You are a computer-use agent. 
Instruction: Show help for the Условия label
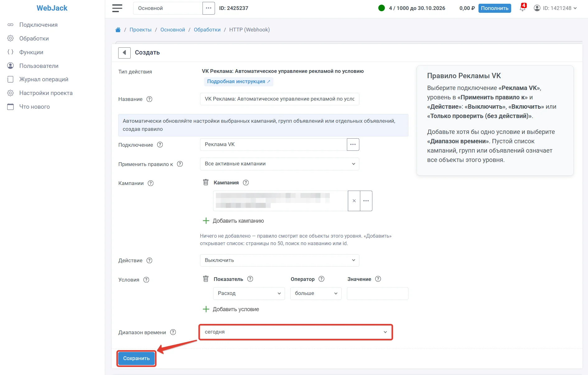pos(146,280)
